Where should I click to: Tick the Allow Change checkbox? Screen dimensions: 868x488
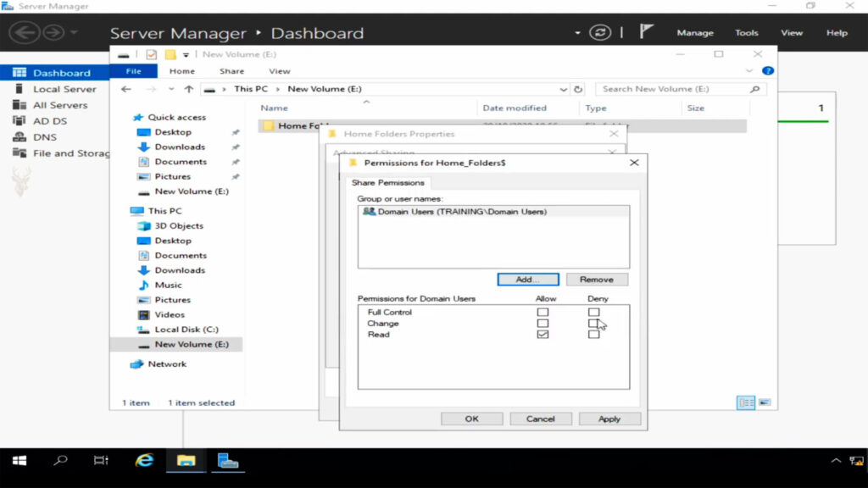click(x=542, y=323)
